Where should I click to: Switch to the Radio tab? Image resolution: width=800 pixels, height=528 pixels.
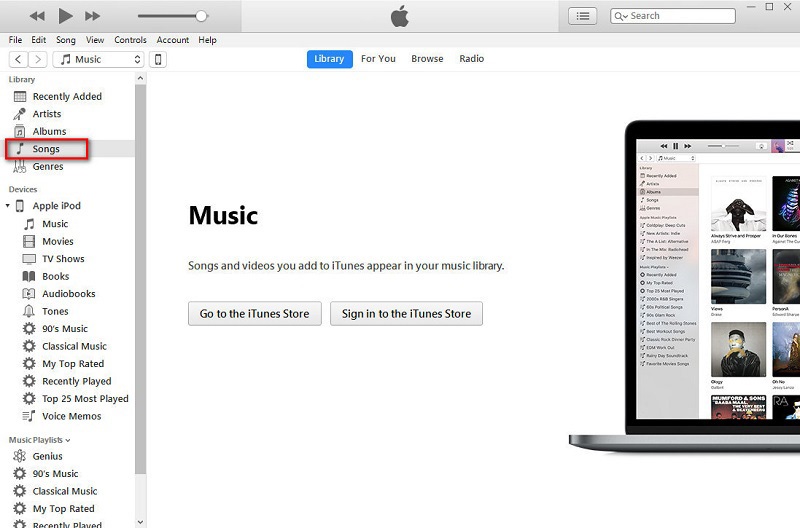[x=471, y=59]
